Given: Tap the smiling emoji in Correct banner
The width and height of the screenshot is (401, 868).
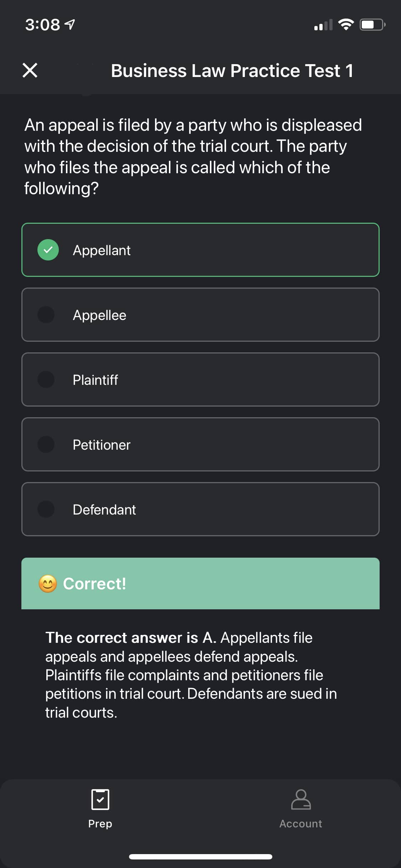Looking at the screenshot, I should (48, 584).
